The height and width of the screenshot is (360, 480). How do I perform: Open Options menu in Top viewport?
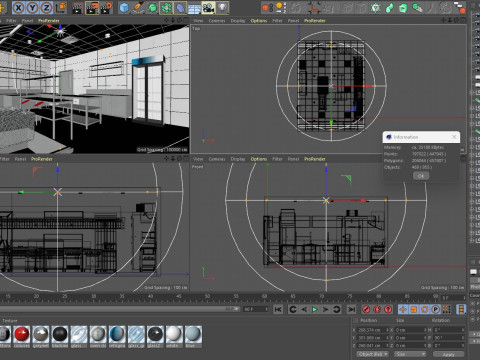(x=259, y=21)
